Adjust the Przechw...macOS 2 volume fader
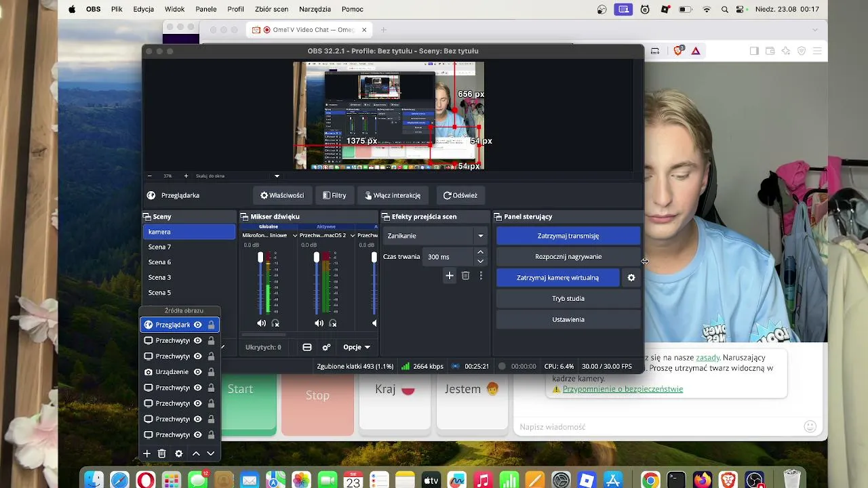This screenshot has width=868, height=488. click(317, 258)
